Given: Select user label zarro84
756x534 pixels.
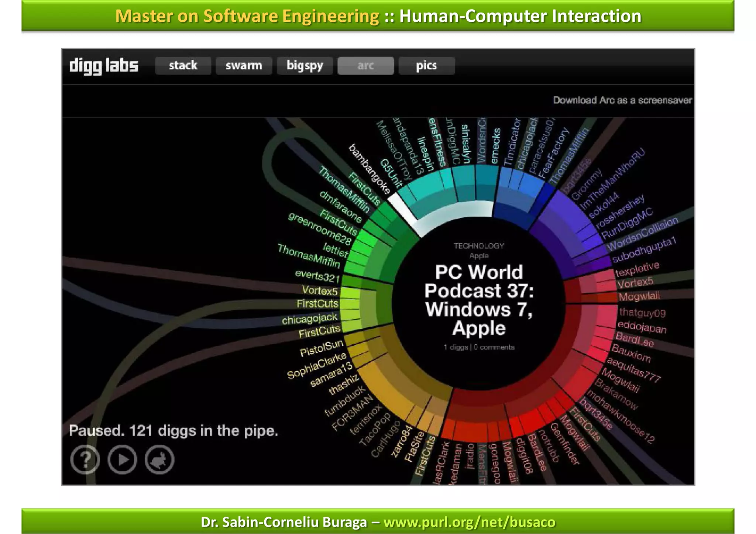Looking at the screenshot, I should pos(401,441).
